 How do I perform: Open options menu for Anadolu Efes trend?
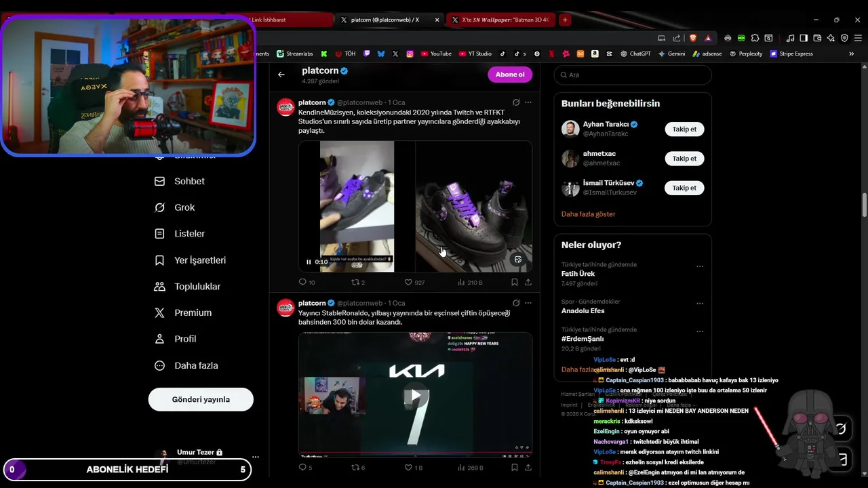(x=700, y=303)
